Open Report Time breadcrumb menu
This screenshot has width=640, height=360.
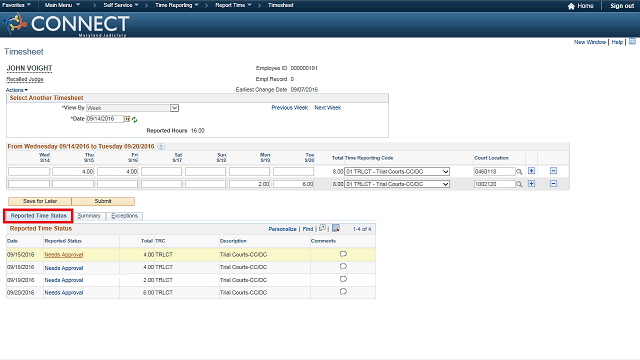pos(233,5)
